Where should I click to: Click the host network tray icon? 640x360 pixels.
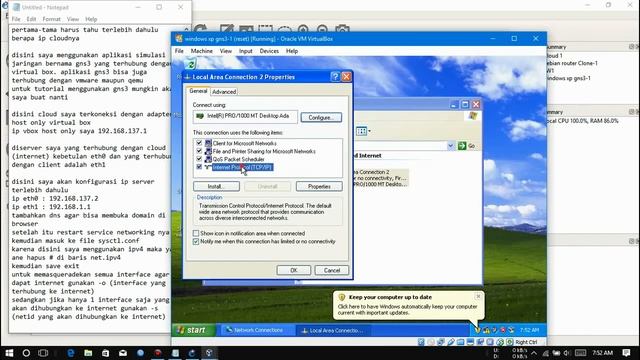click(546, 353)
